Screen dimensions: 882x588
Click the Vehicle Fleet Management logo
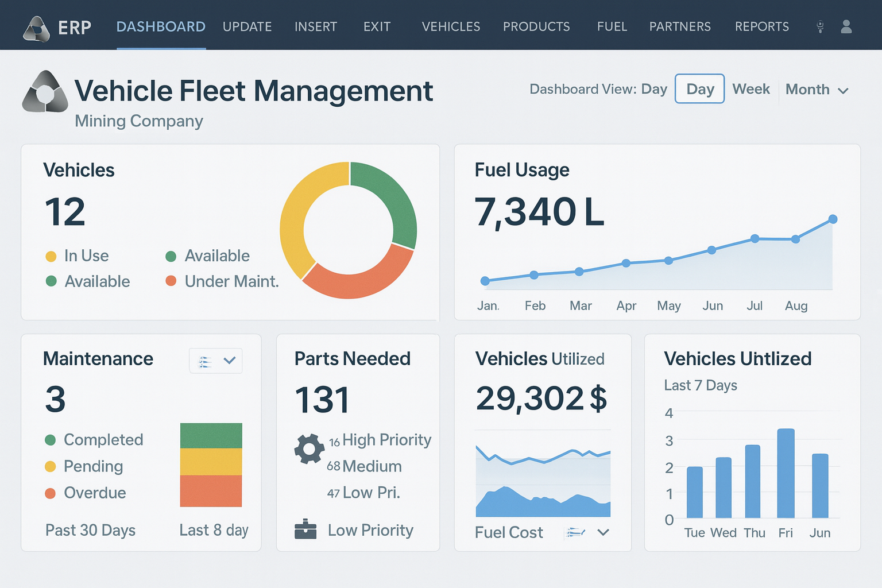45,92
